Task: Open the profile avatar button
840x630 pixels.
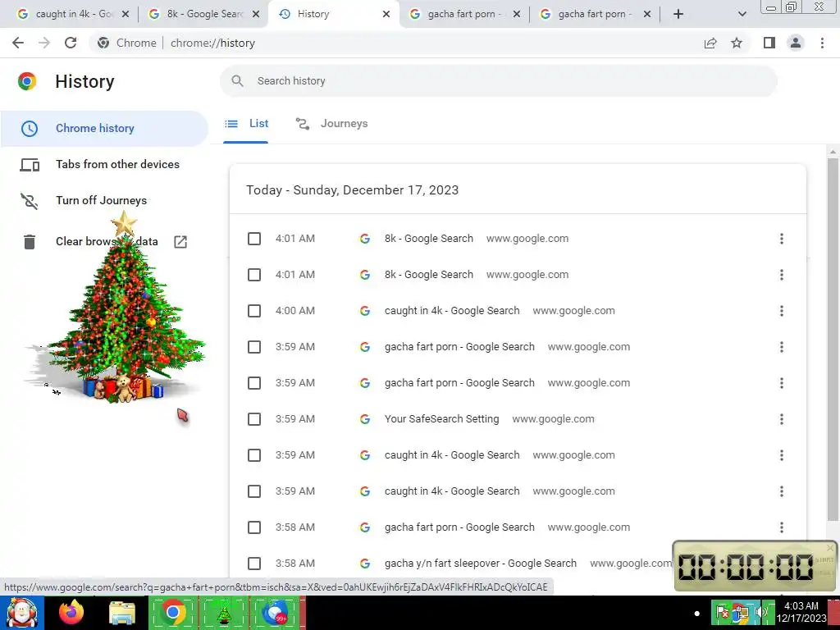Action: pos(796,43)
